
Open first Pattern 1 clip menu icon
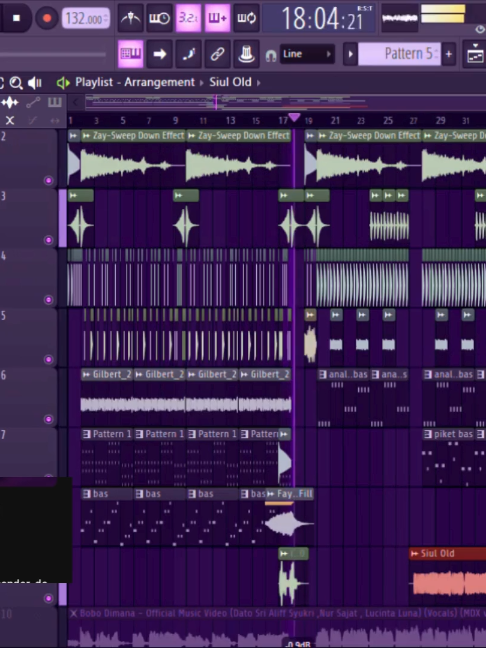click(x=86, y=434)
